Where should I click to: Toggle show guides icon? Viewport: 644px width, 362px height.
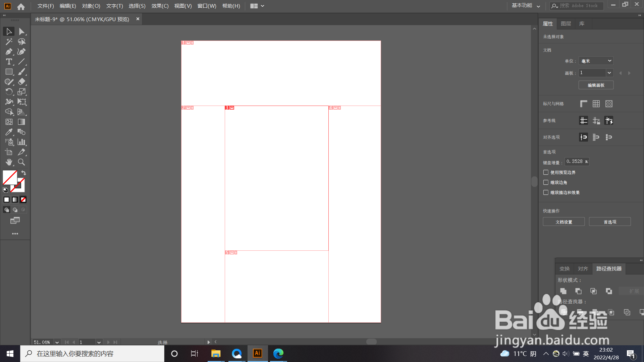(x=584, y=121)
